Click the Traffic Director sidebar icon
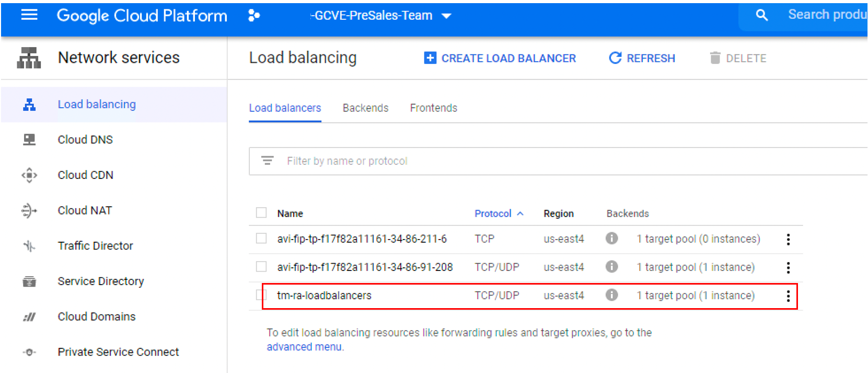Screen dimensions: 868x373 29,246
